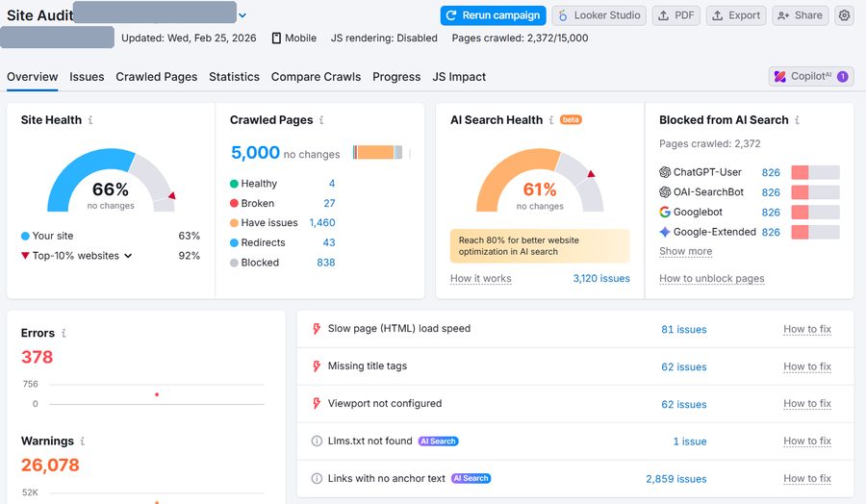
Task: Click the Mobile device icon
Action: (276, 38)
